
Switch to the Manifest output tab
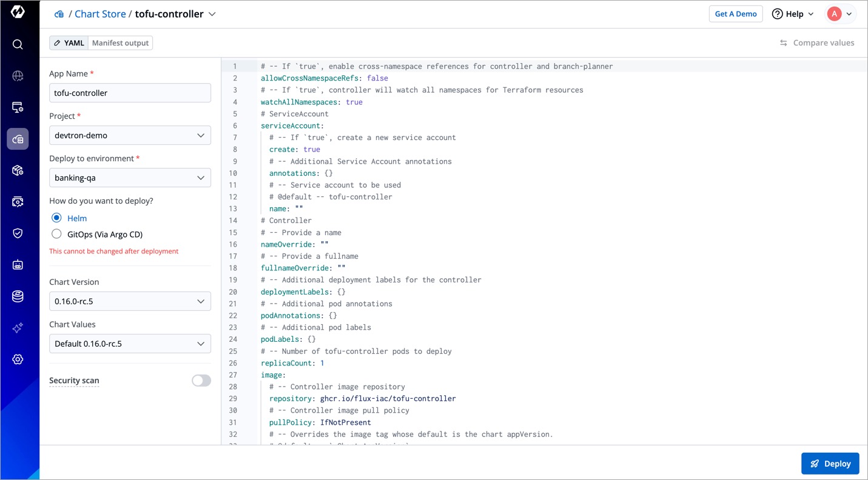tap(120, 43)
